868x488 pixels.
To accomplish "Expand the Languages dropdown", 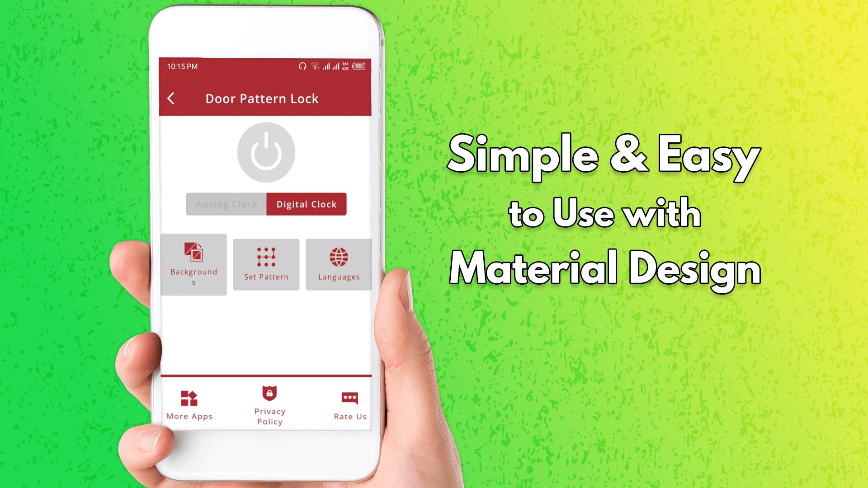I will [338, 264].
